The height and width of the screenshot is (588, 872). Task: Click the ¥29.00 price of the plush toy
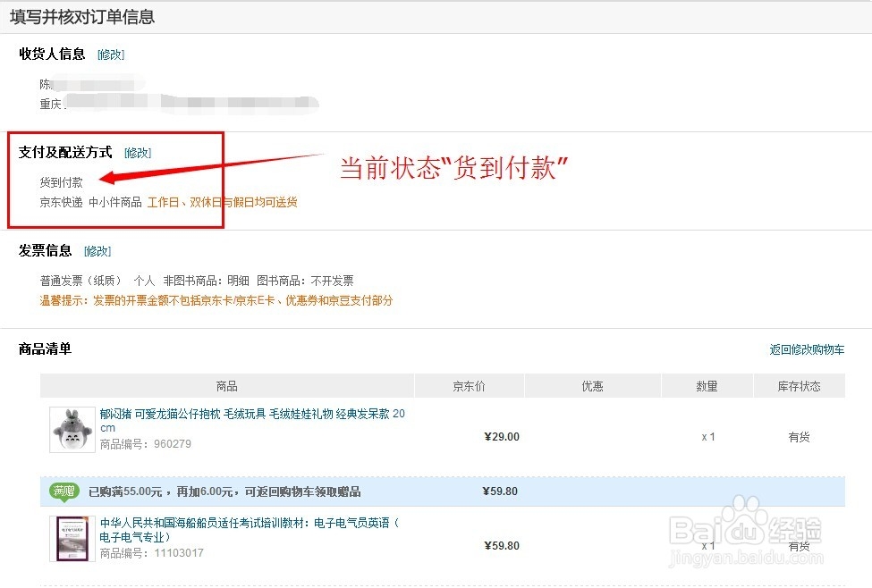click(502, 437)
